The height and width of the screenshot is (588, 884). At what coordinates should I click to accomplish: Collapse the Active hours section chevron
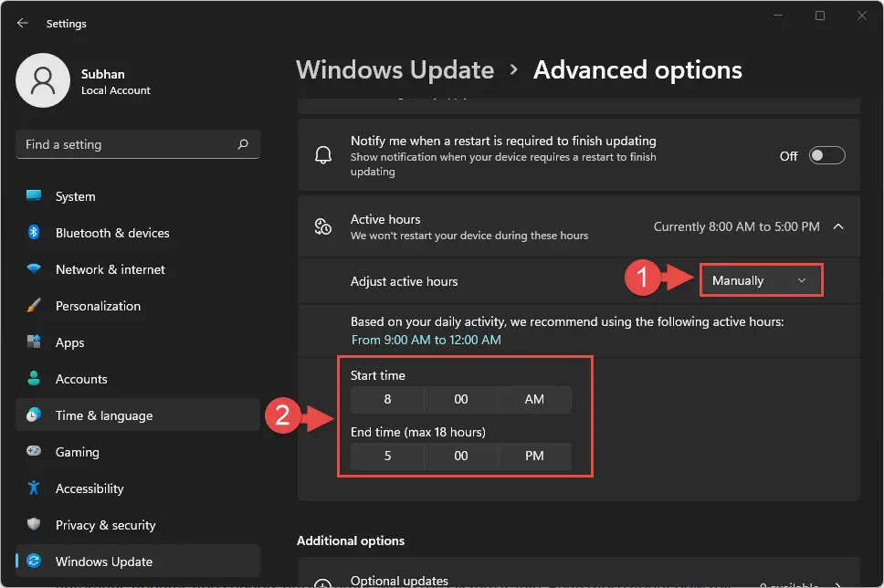(838, 226)
